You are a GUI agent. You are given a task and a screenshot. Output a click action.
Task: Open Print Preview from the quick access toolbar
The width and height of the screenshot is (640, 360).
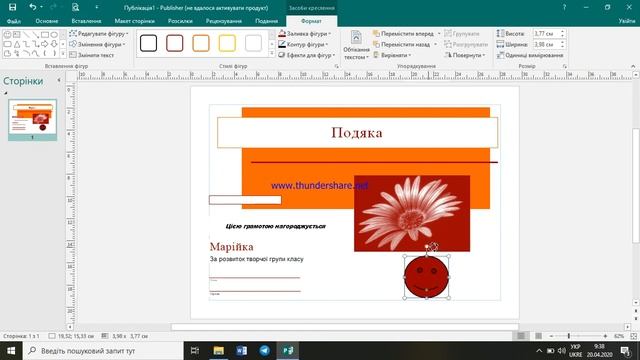[76, 7]
